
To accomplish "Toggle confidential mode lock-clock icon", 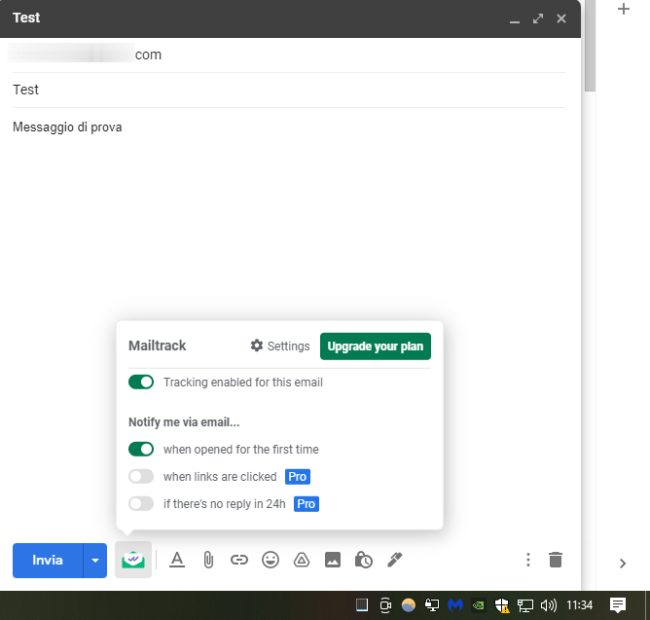I will [364, 560].
